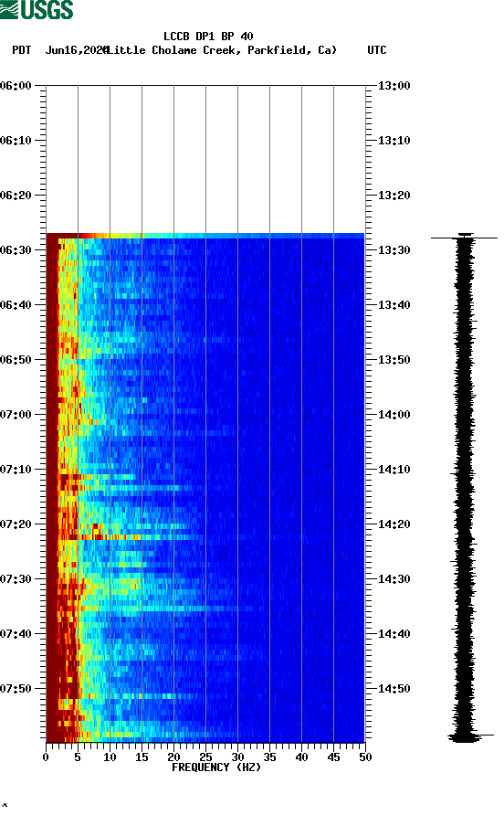This screenshot has height=815, width=504.
Task: Click the 30 Hz frequency tick label
Action: coord(237,757)
